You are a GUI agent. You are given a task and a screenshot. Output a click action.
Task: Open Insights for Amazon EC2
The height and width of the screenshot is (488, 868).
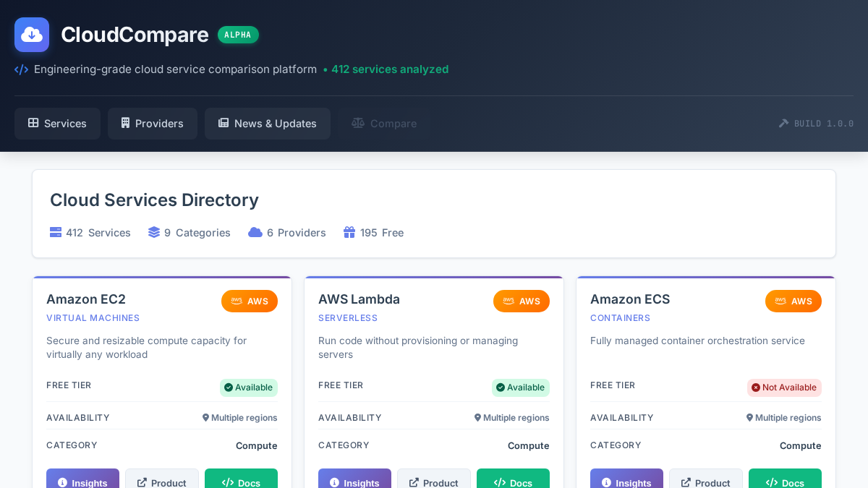point(82,479)
